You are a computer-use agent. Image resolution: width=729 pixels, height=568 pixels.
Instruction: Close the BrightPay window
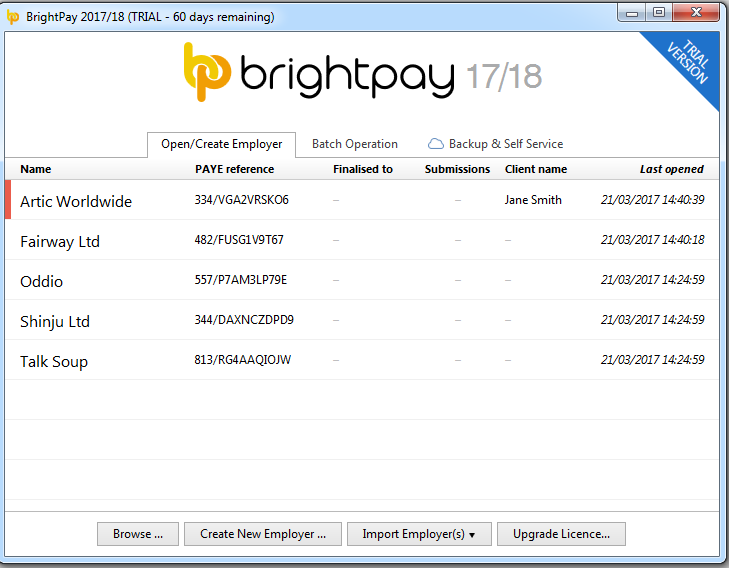696,13
